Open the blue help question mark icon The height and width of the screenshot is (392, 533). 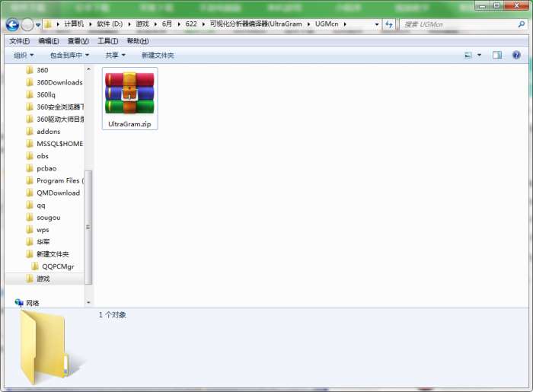pos(516,55)
